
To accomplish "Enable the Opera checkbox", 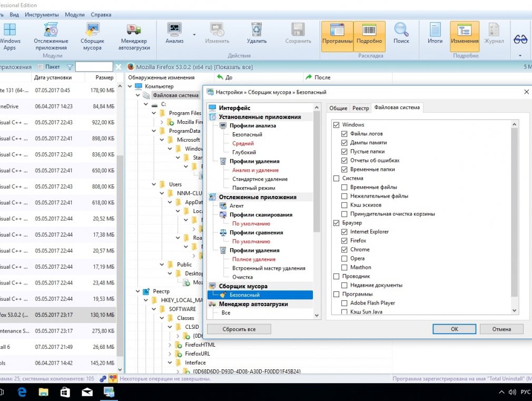I will 344,258.
